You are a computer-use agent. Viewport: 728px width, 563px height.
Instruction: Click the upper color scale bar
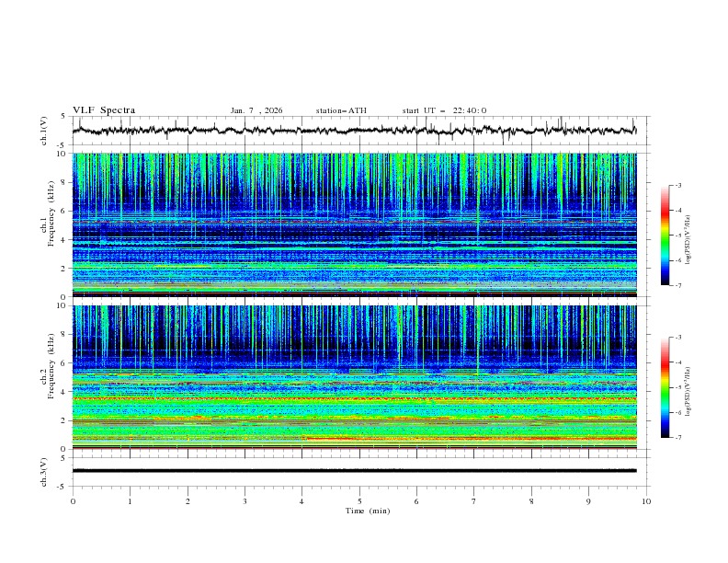665,236
